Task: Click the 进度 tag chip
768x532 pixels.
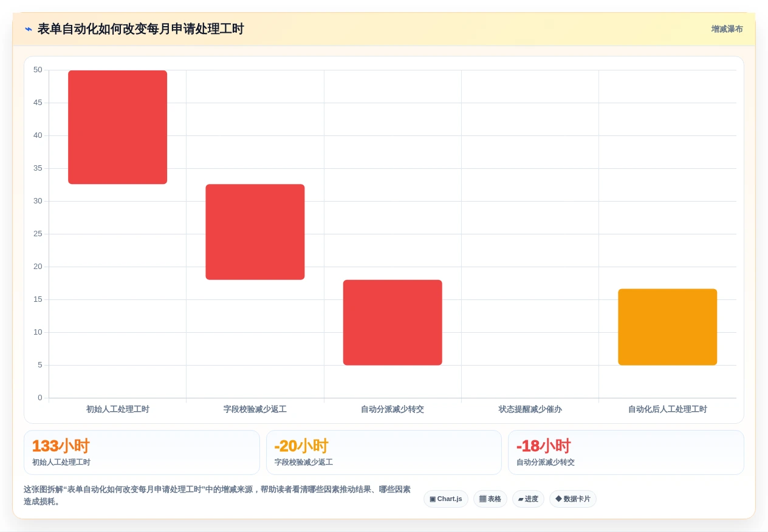Action: tap(528, 499)
